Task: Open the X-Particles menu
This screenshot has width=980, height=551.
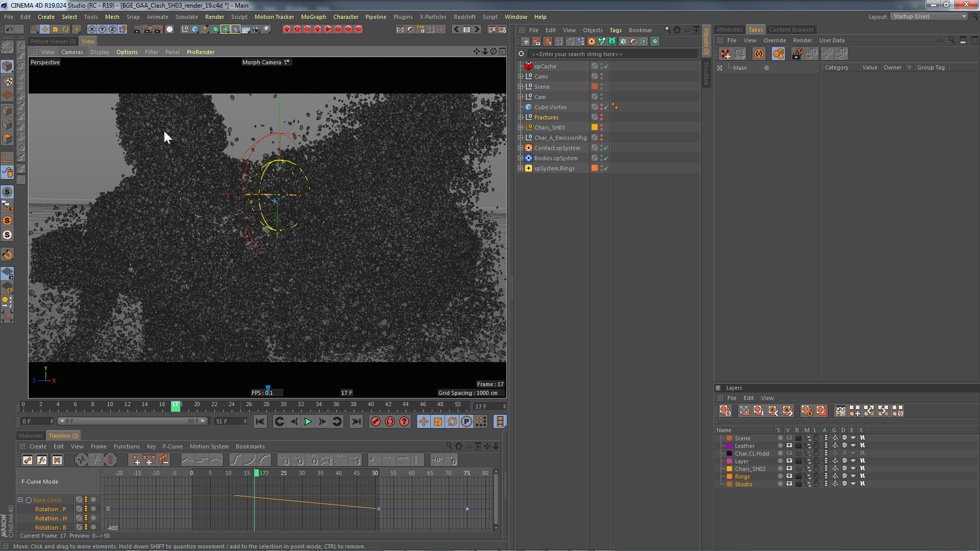Action: (433, 17)
